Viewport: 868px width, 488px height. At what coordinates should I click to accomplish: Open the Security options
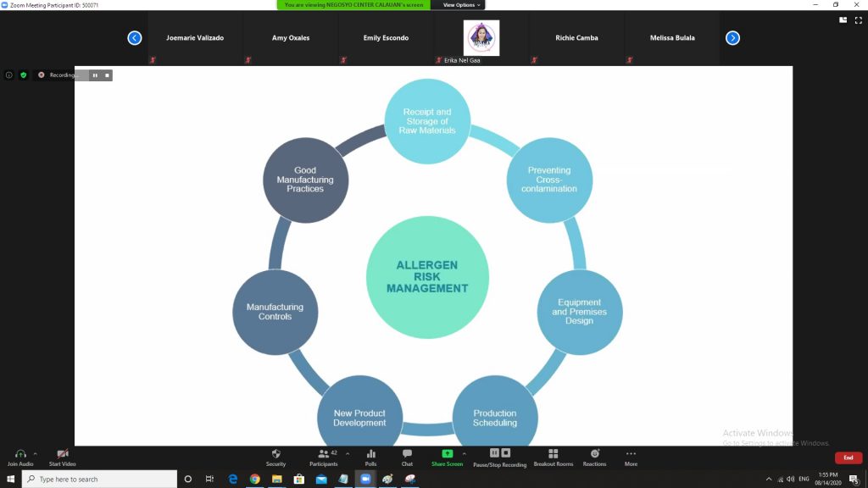[275, 458]
